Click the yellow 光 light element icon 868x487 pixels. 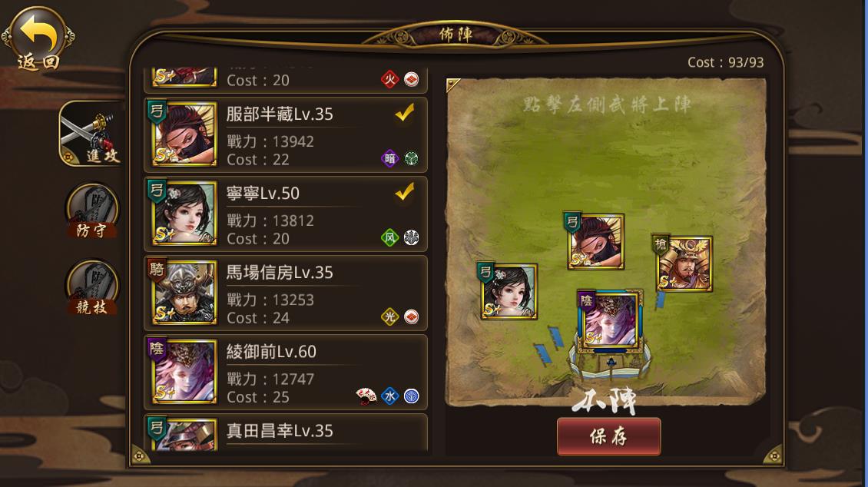pyautogui.click(x=389, y=317)
